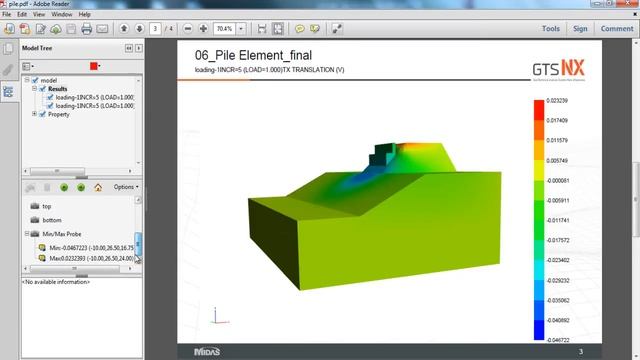The width and height of the screenshot is (640, 360).
Task: Open the Options dropdown in views panel
Action: click(x=126, y=187)
